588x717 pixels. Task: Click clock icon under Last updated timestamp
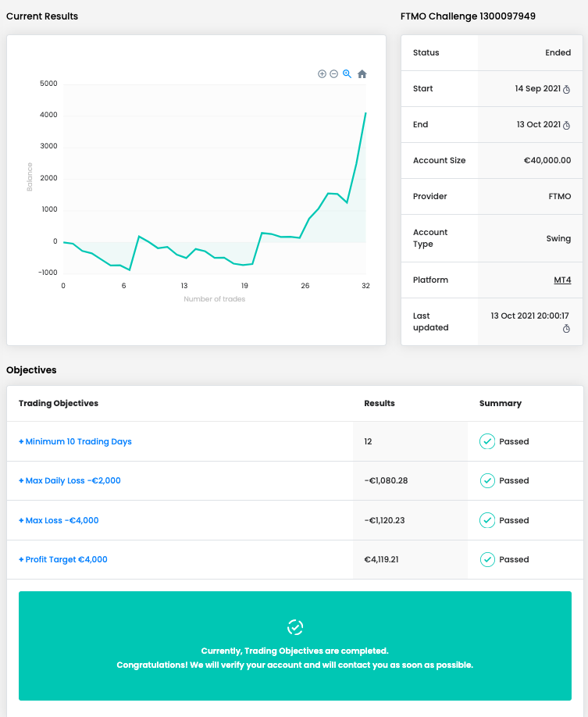[x=567, y=330]
